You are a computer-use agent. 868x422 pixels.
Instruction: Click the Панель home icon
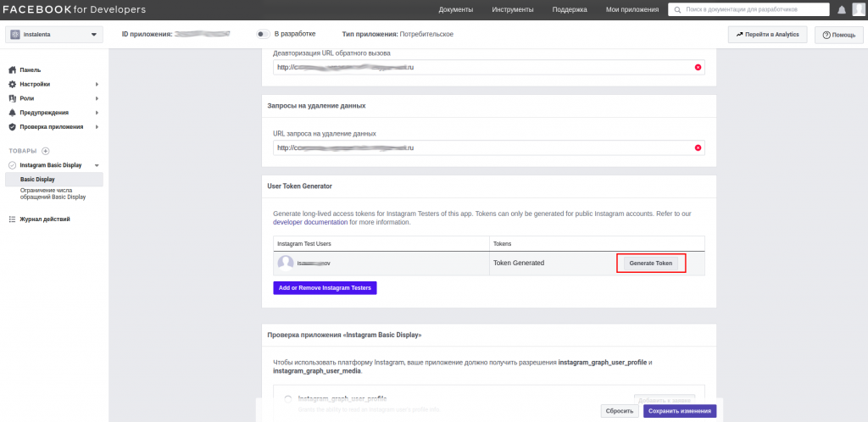pos(13,70)
